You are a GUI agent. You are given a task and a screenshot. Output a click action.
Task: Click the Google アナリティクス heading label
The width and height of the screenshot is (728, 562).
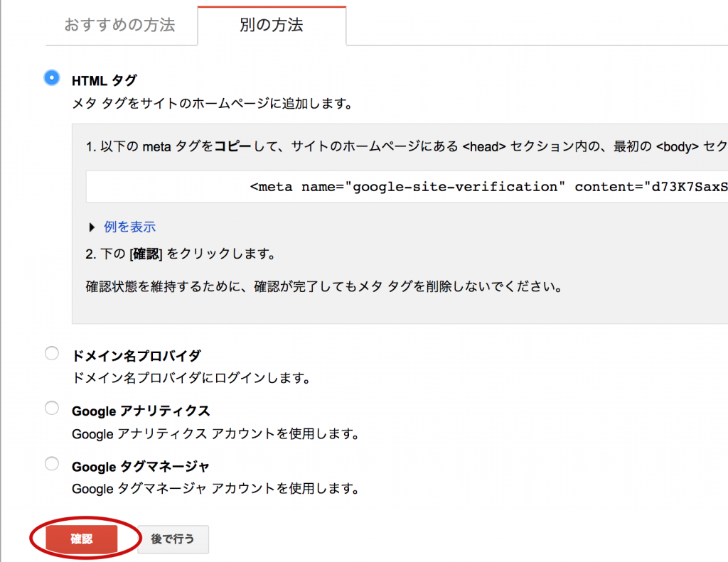tap(141, 411)
